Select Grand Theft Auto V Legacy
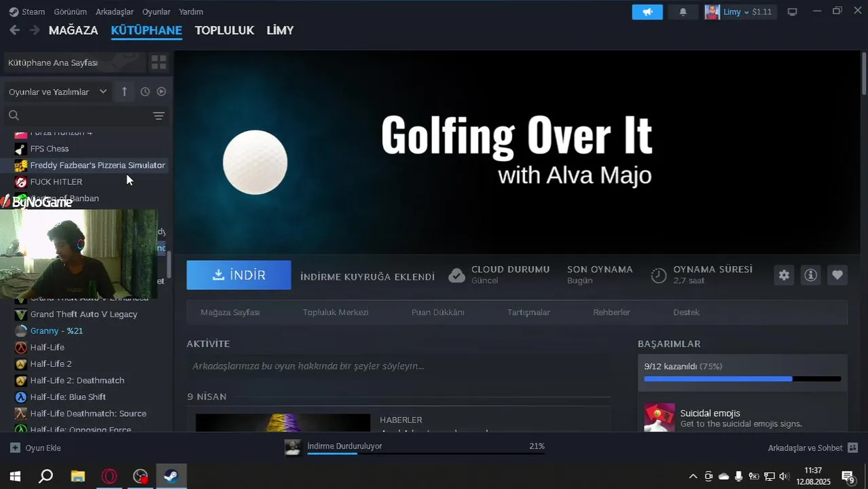 click(x=84, y=314)
